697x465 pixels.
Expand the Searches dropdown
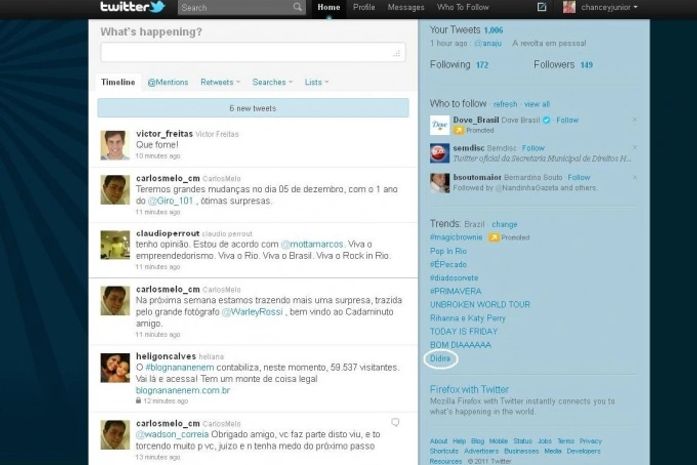point(271,82)
